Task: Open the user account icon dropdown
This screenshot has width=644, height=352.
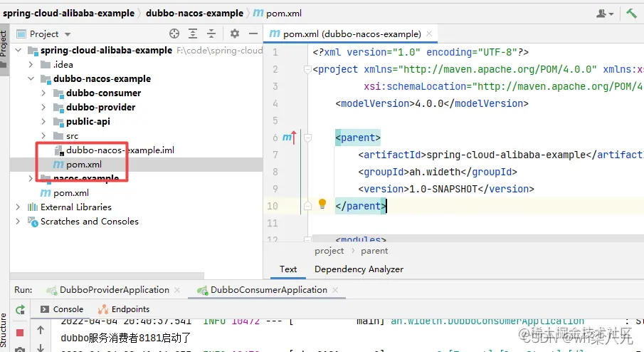Action: (605, 14)
